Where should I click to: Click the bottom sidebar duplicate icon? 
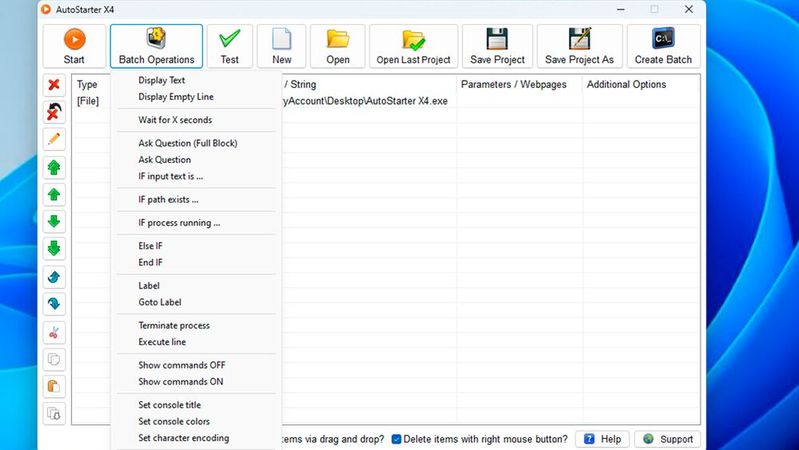[54, 413]
